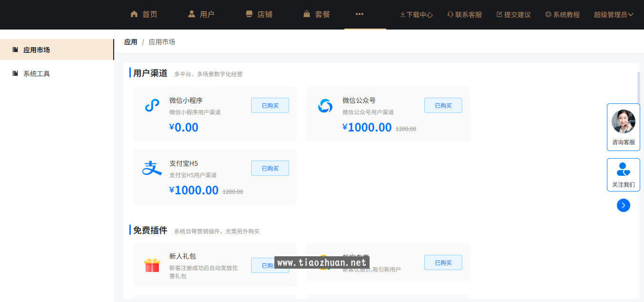Viewport: 644px width, 302px height.
Task: Click the WeChat mini program icon
Action: [152, 106]
